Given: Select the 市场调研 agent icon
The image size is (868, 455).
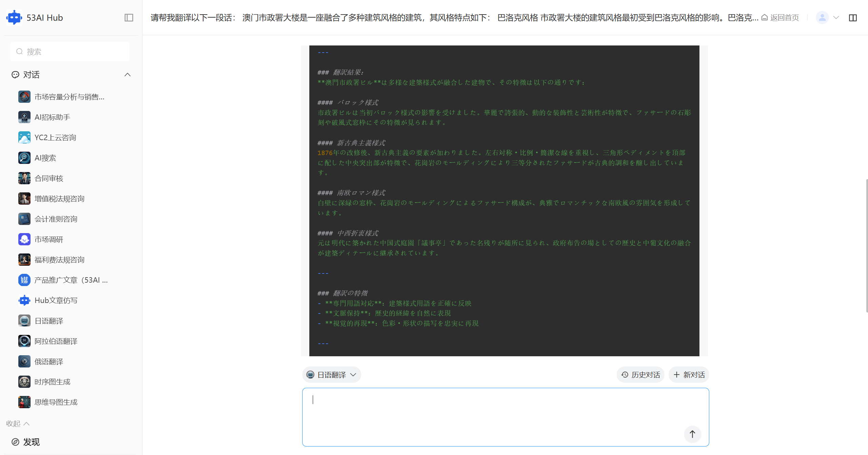Looking at the screenshot, I should (24, 239).
